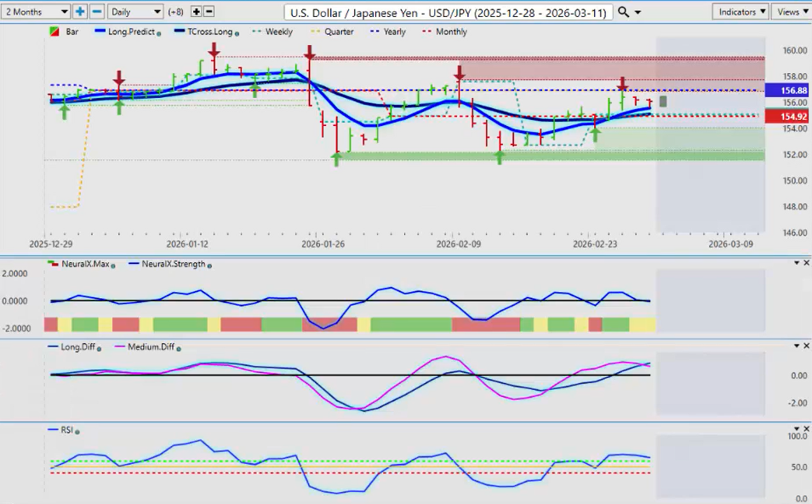This screenshot has width=812, height=504.
Task: Click the USD/JPY symbol title field
Action: coord(449,12)
